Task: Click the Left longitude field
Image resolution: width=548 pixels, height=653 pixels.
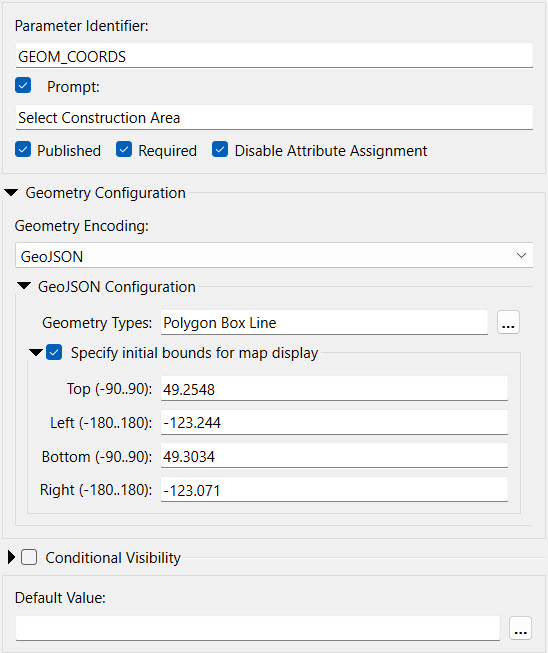Action: click(334, 423)
